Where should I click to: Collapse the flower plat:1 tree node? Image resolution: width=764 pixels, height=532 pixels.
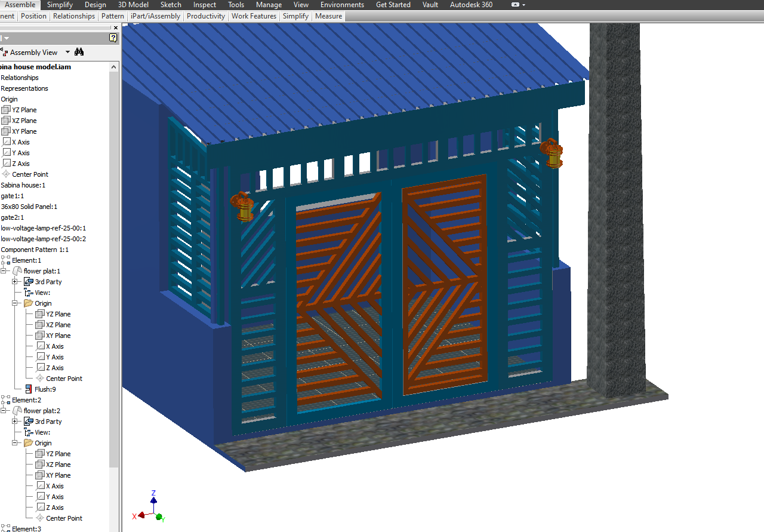(4, 271)
